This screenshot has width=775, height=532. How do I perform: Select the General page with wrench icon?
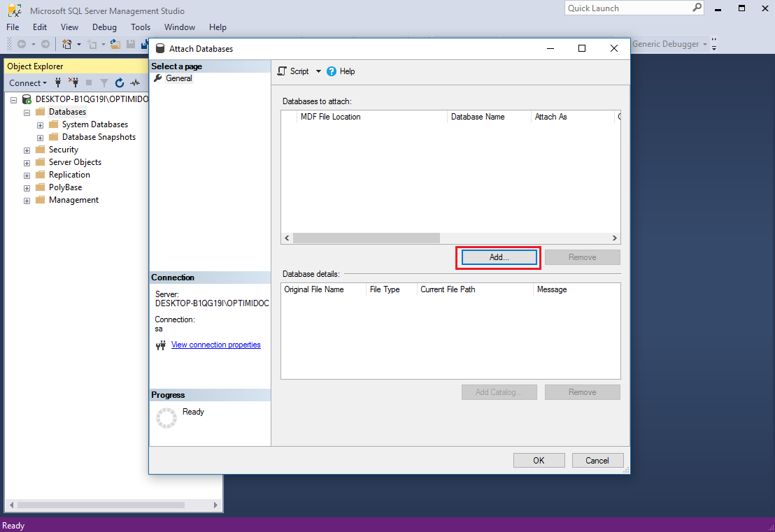click(178, 78)
